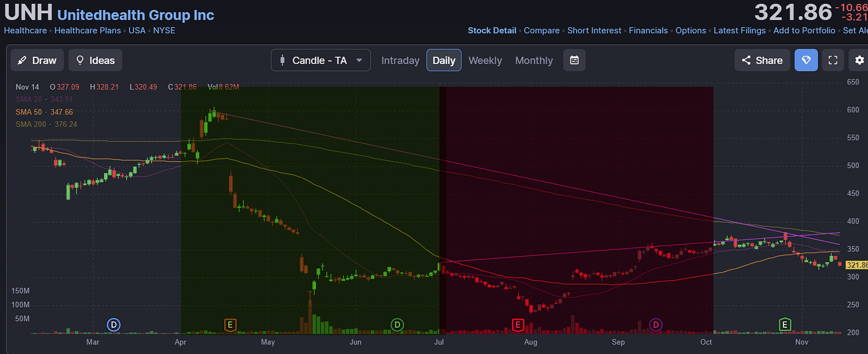Open the USA country link
Image resolution: width=868 pixels, height=354 pixels.
tap(137, 30)
